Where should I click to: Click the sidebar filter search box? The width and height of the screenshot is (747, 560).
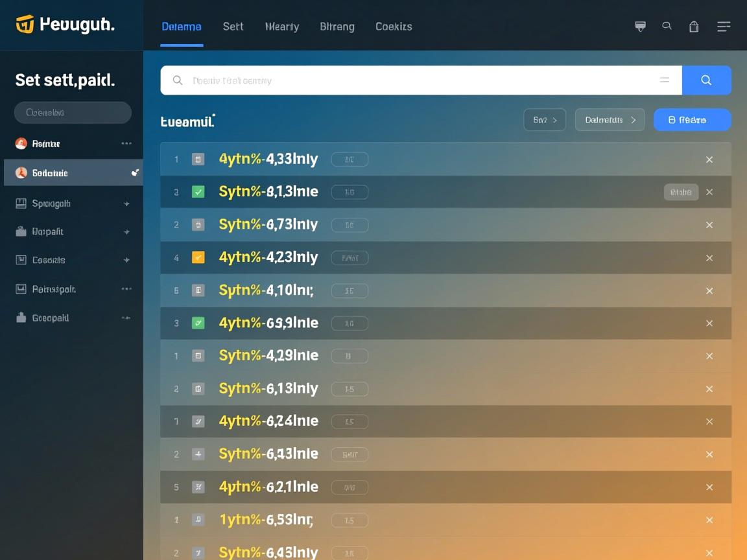73,113
